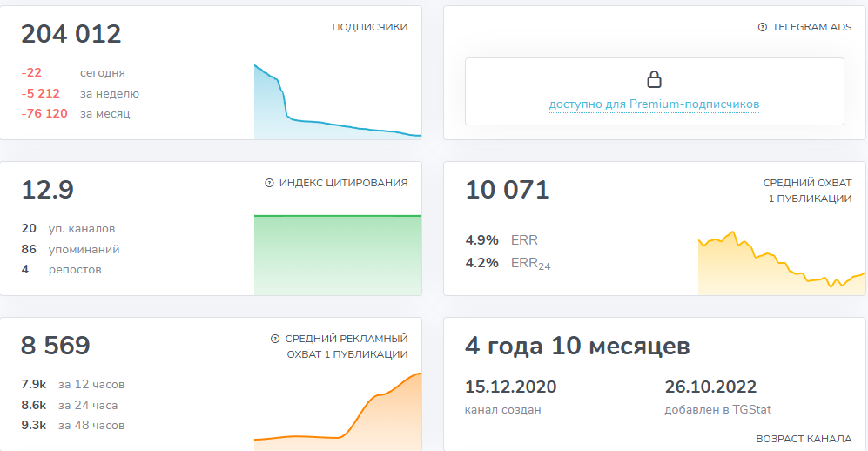Click the 15.12.2020 channel creation date
Viewport: 868px width, 451px height.
511,387
